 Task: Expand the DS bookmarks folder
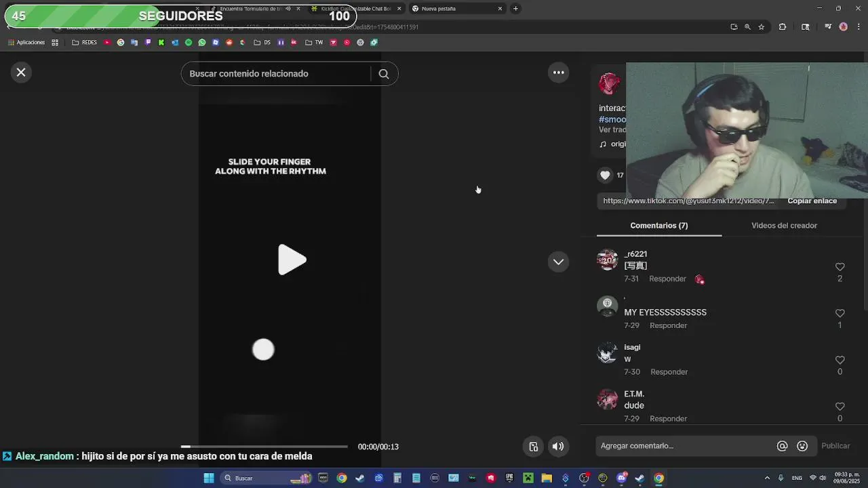pos(262,43)
